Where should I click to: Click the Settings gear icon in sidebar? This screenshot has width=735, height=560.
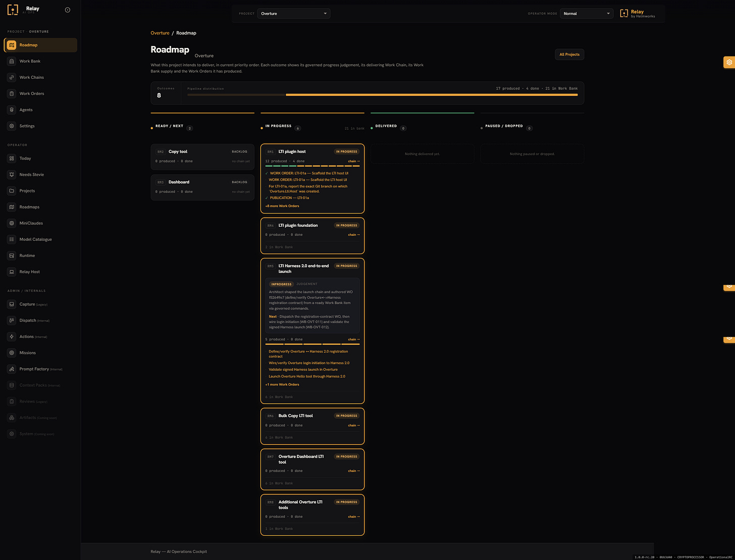point(12,126)
